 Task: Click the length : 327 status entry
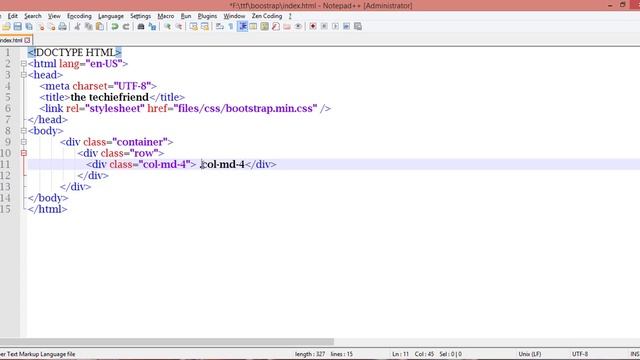310,354
